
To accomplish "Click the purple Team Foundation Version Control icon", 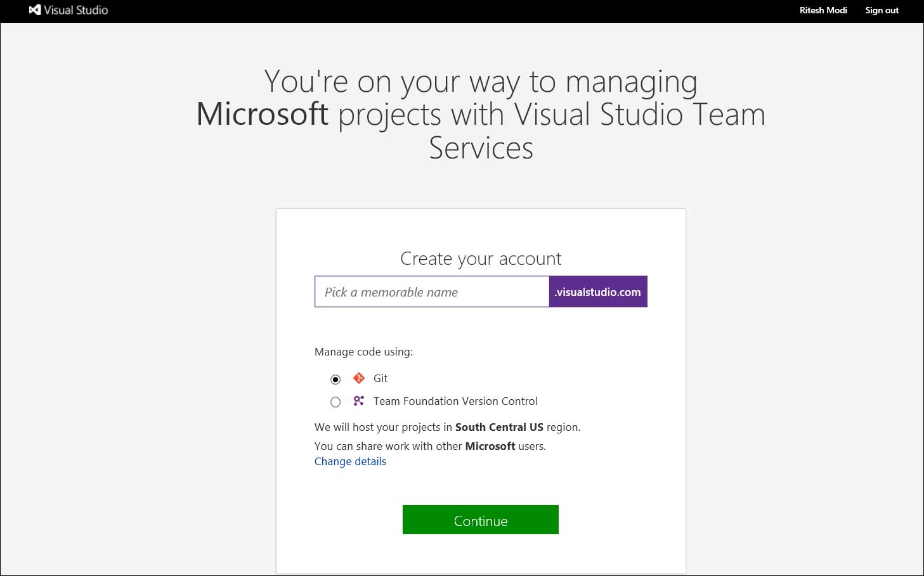I will pyautogui.click(x=359, y=401).
